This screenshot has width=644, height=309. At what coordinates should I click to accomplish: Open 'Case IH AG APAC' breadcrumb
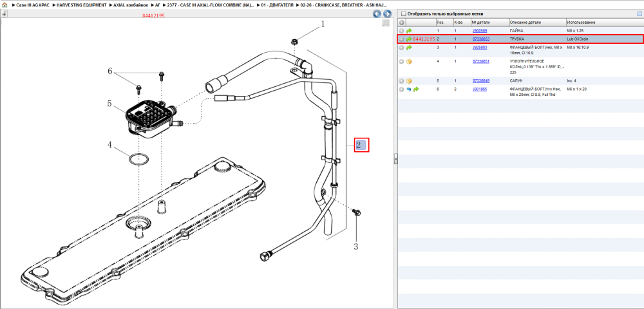coord(32,5)
